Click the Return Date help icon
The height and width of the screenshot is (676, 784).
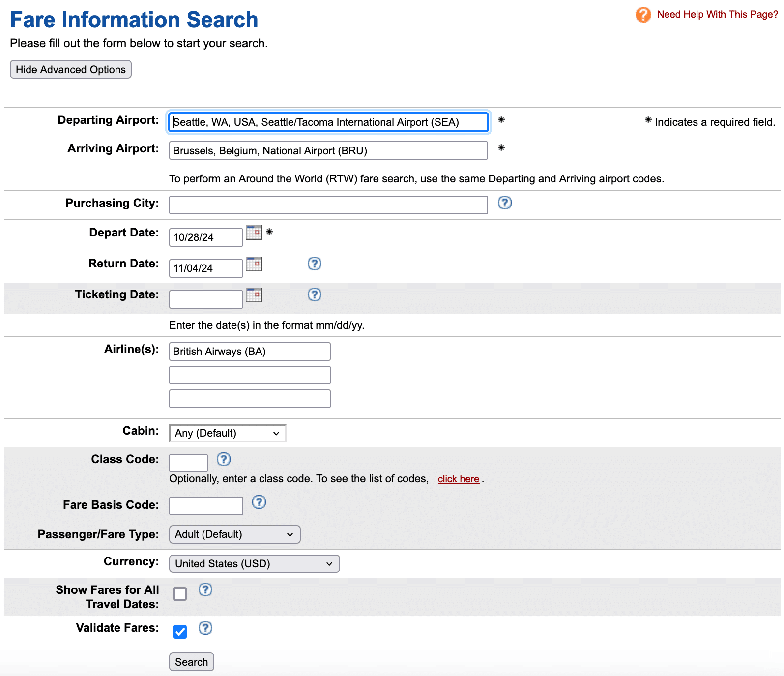click(314, 264)
